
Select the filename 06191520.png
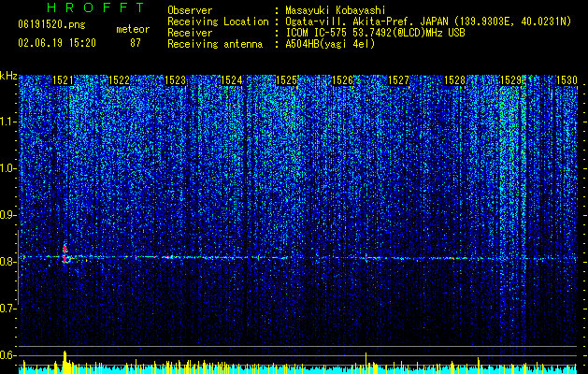point(51,25)
